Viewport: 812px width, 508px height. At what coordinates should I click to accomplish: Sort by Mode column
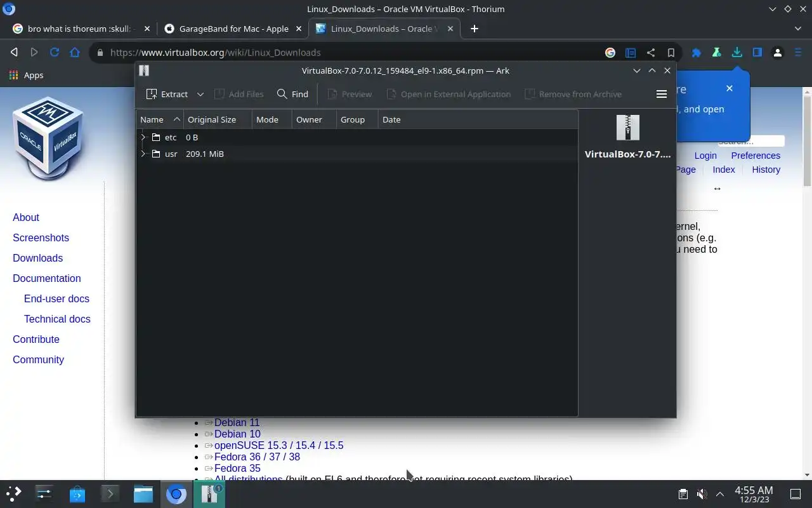[x=272, y=119]
